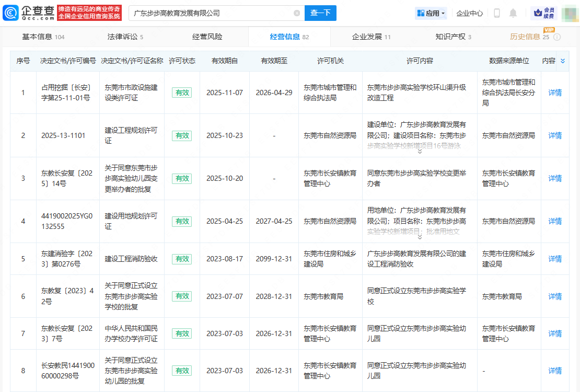The width and height of the screenshot is (580, 392).
Task: Click the user avatar in the header
Action: click(568, 13)
